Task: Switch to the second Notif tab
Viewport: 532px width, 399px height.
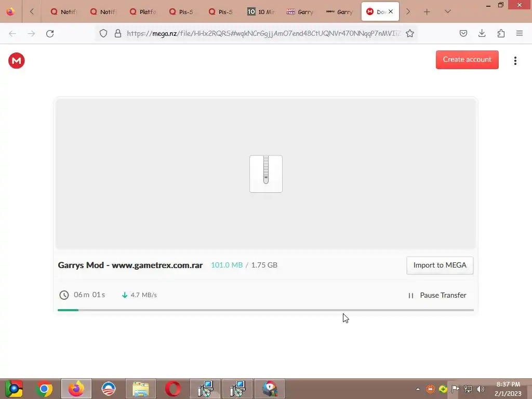Action: [x=103, y=11]
